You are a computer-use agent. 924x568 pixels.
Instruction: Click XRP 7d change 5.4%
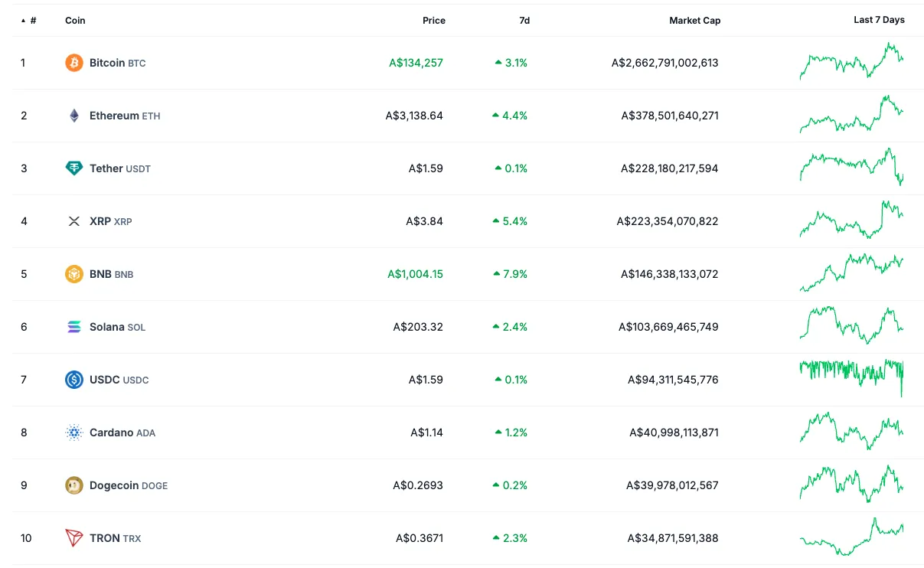(510, 221)
